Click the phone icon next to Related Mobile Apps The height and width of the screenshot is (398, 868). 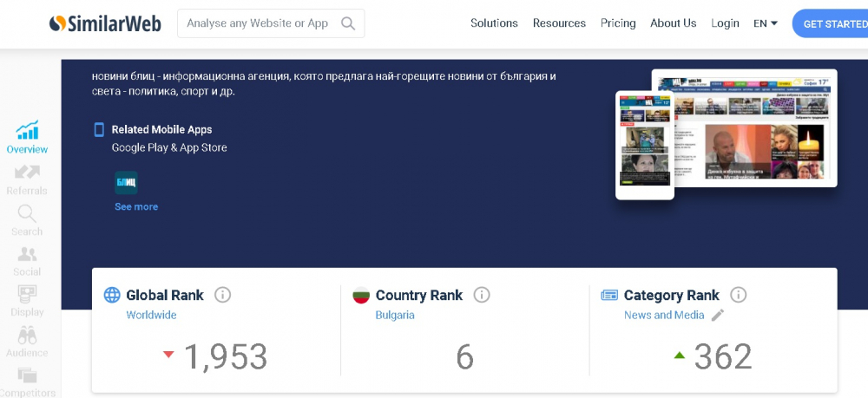pyautogui.click(x=99, y=129)
